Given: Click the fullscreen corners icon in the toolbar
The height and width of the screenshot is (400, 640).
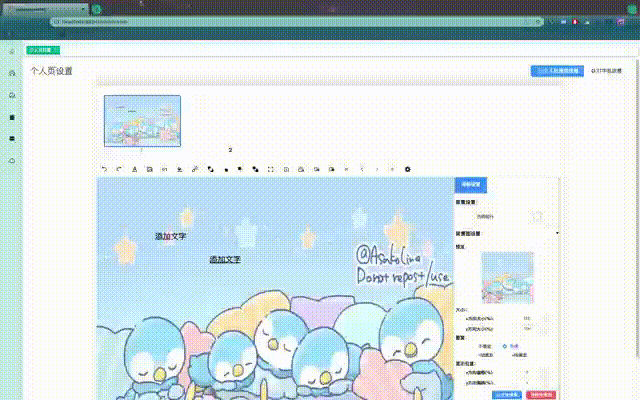Looking at the screenshot, I should 271,169.
